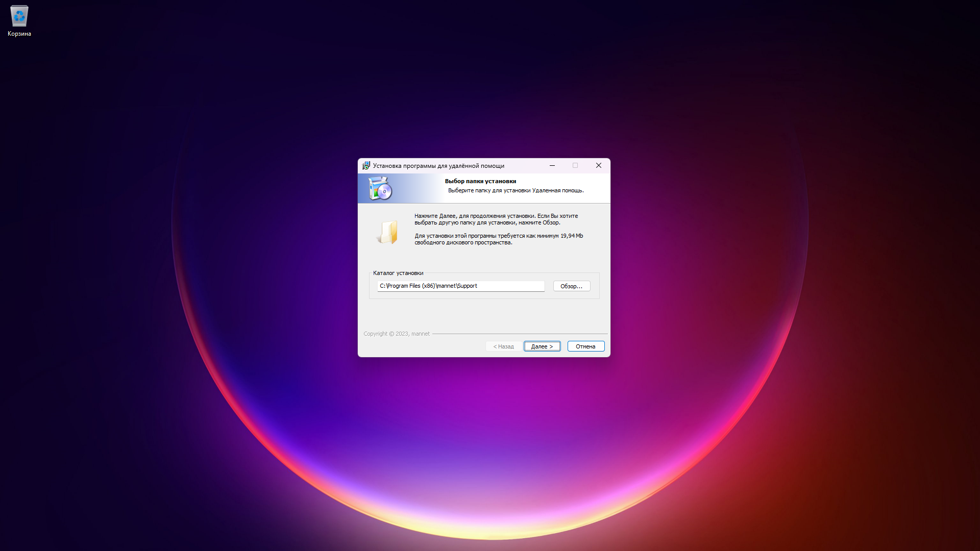Click the greyed-out Назад button
The image size is (980, 551).
coord(503,346)
